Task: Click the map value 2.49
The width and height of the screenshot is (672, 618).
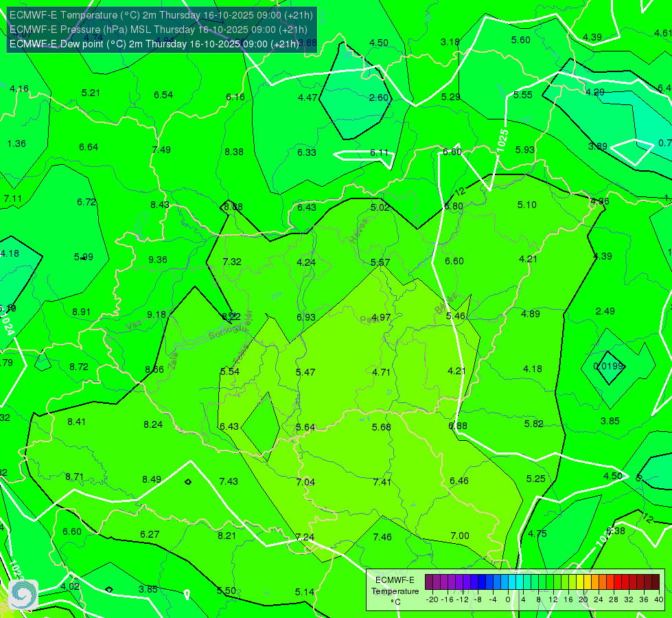Action: 605,311
